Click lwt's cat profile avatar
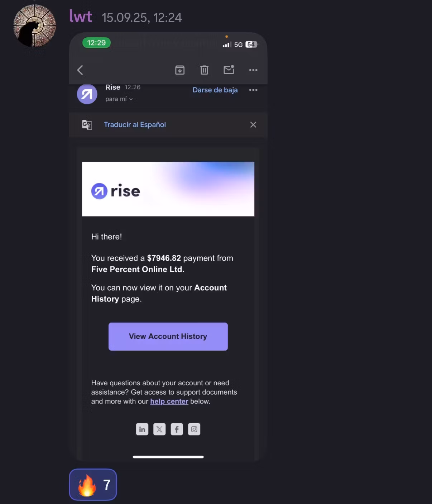Viewport: 432px width, 504px height. click(35, 26)
